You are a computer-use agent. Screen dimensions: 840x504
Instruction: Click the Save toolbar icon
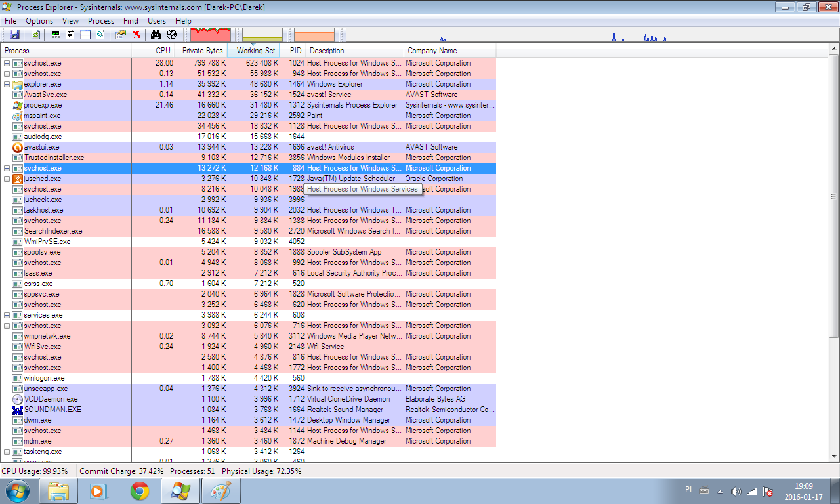14,34
